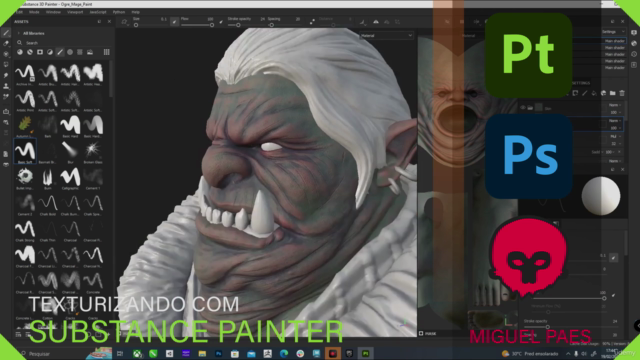Open the Mode menu

click(x=34, y=12)
